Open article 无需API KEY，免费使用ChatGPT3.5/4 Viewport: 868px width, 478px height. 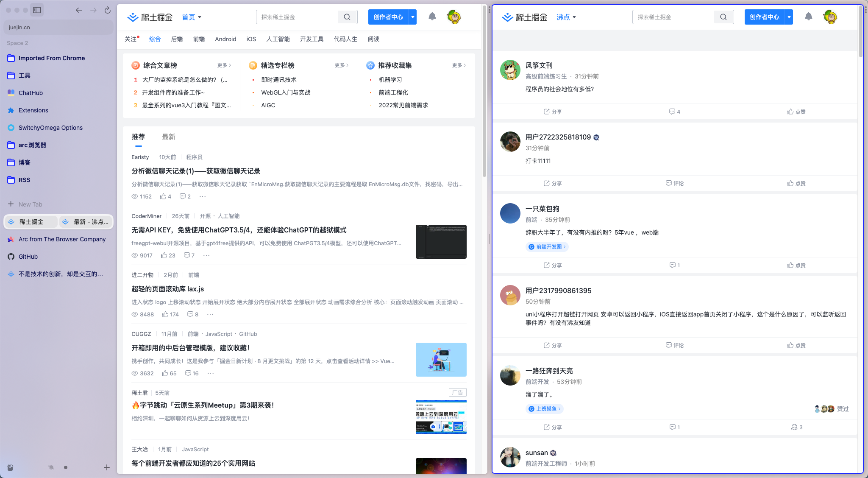pyautogui.click(x=239, y=230)
